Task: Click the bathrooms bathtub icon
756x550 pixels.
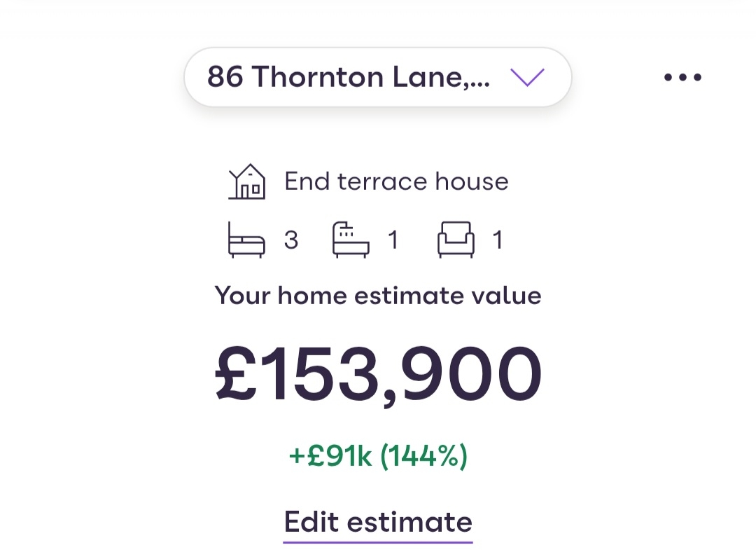Action: pyautogui.click(x=350, y=240)
